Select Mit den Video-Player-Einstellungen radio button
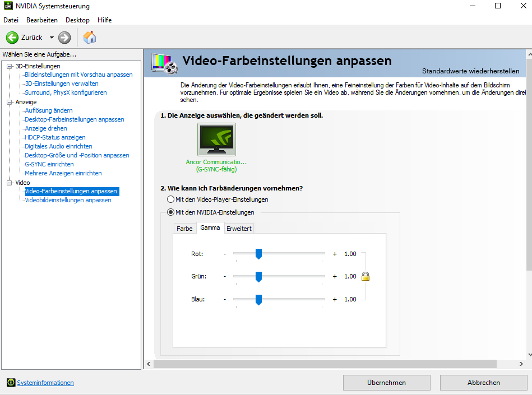The image size is (532, 395). pyautogui.click(x=170, y=199)
